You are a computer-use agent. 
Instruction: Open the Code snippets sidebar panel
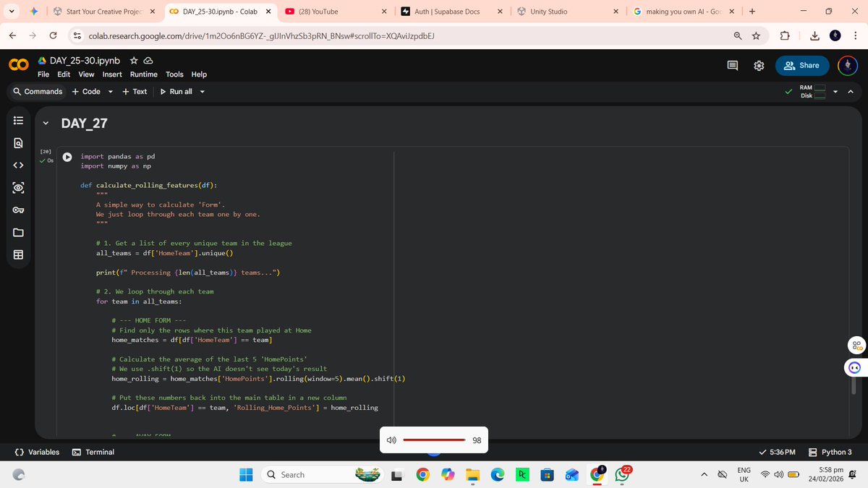tap(19, 166)
